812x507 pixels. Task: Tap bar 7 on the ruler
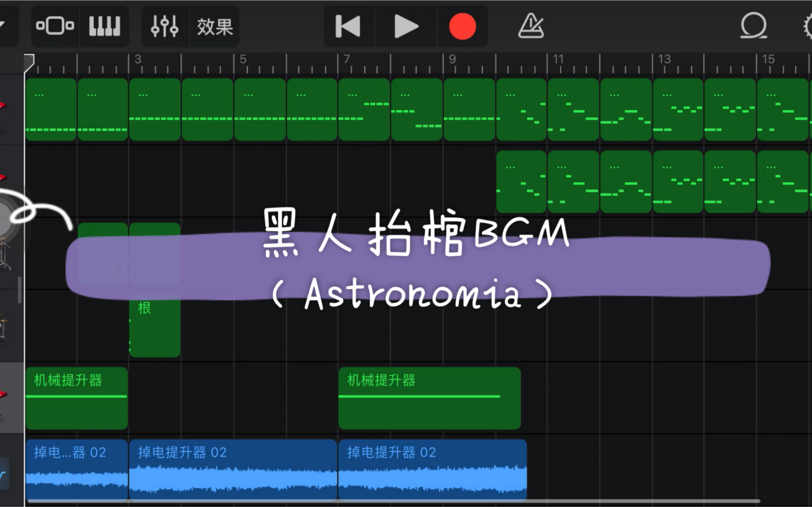(x=347, y=60)
